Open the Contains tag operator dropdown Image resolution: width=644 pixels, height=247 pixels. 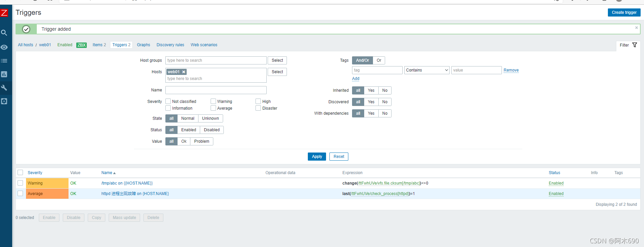point(427,70)
